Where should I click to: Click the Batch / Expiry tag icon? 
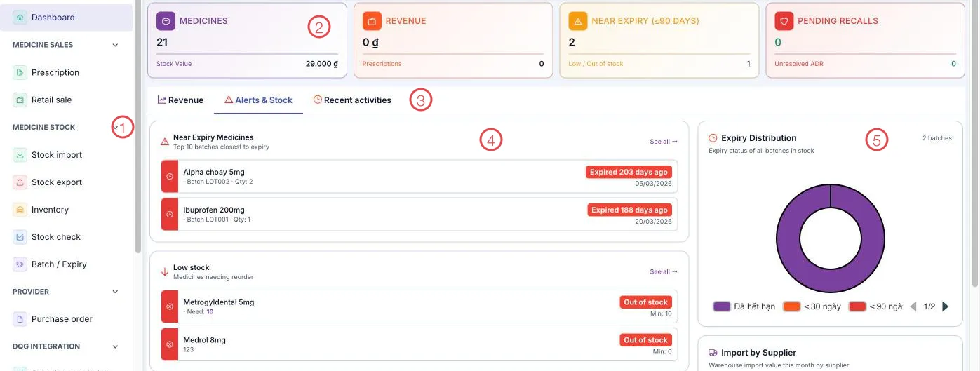pyautogui.click(x=20, y=264)
